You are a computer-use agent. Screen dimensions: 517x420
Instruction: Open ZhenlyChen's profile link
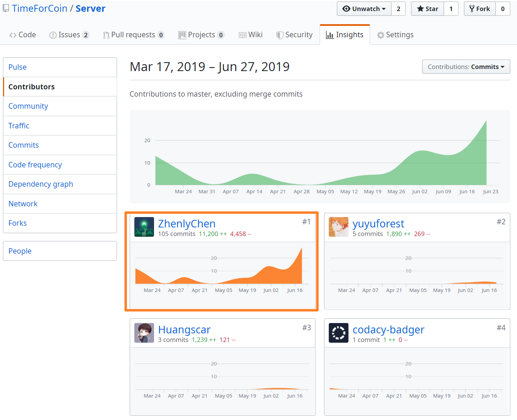point(187,224)
